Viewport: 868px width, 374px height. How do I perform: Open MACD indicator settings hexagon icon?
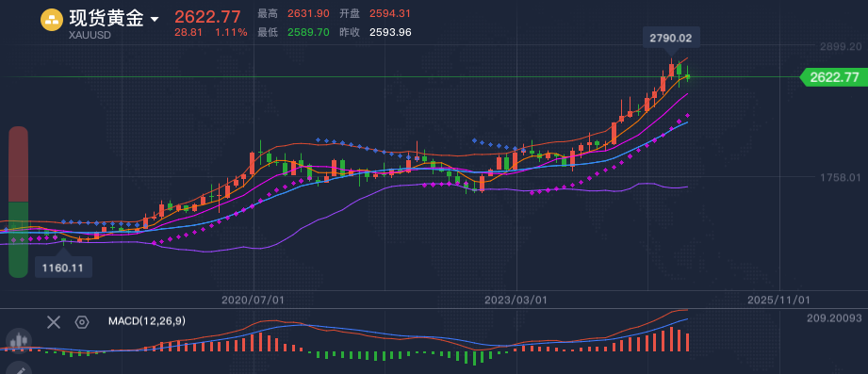click(82, 322)
